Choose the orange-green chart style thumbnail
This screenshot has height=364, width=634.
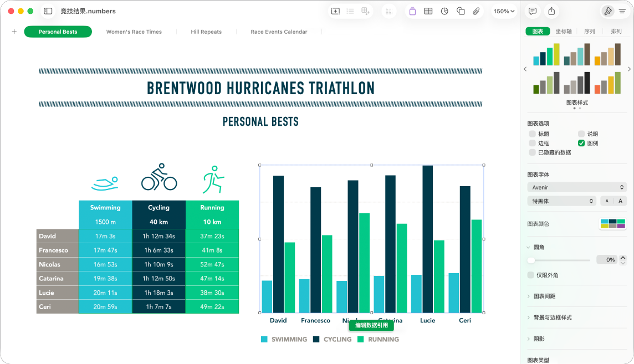coord(608,83)
